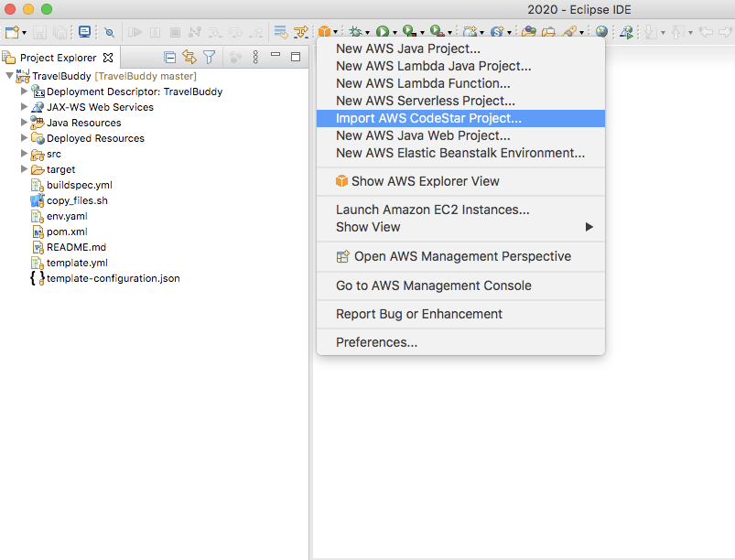This screenshot has height=560, width=735.
Task: Expand the Java Resources node
Action: point(24,122)
